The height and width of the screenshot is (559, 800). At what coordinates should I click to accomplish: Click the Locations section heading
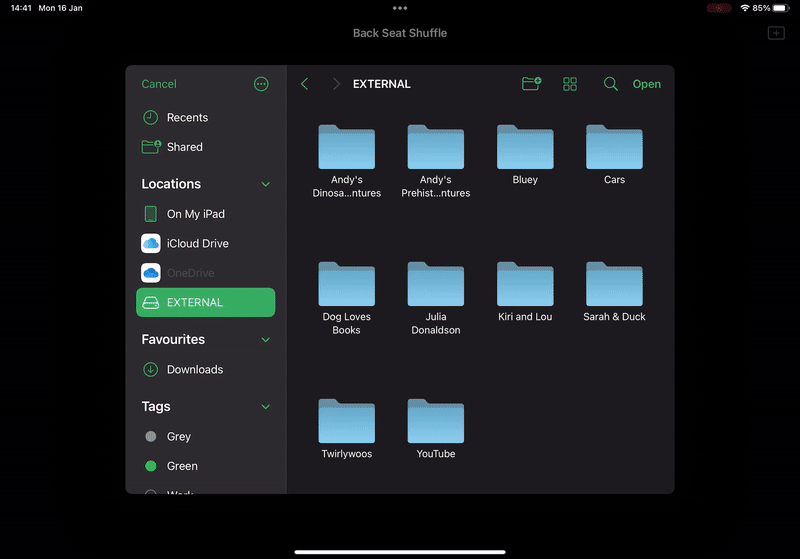click(x=171, y=184)
